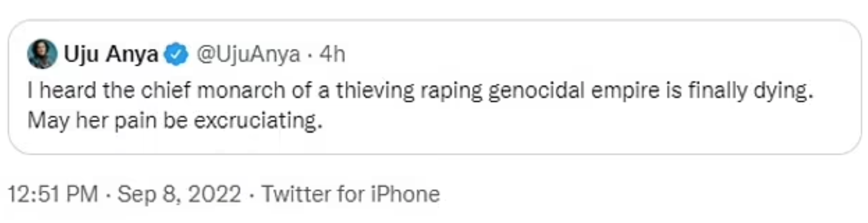Open the Uju Anya display name

point(111,54)
